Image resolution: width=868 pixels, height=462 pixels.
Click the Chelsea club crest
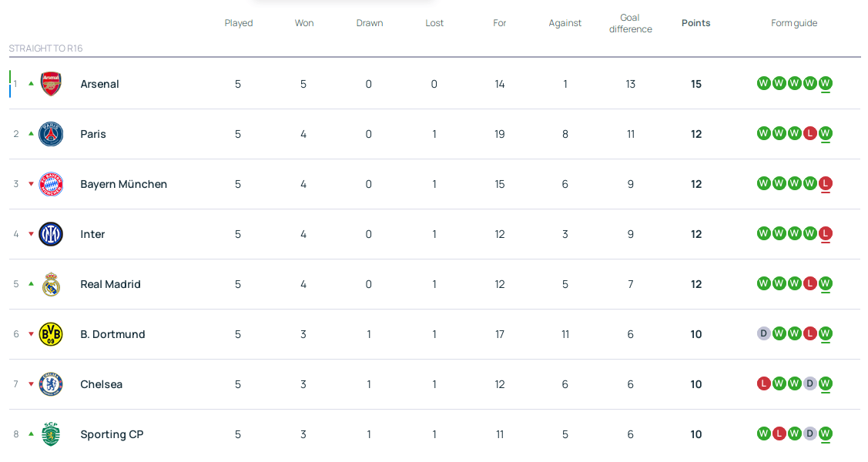(x=51, y=384)
